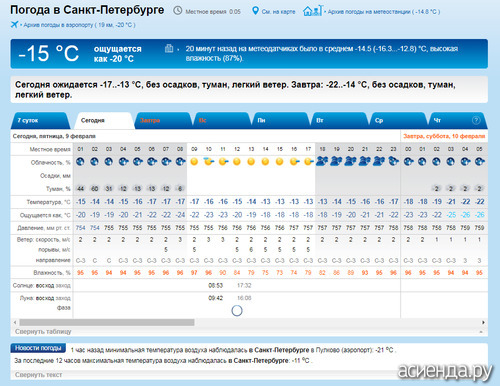Click the Местное время row label
Screen dimensions: 500x386
pos(50,149)
